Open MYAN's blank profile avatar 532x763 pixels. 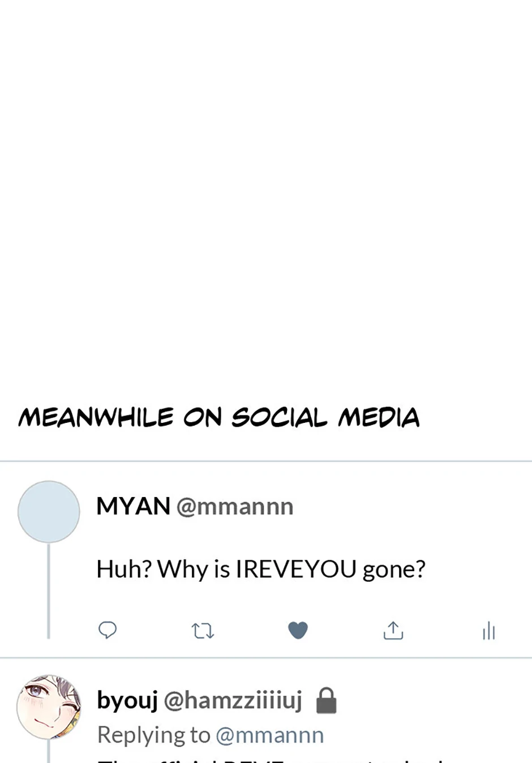49,512
